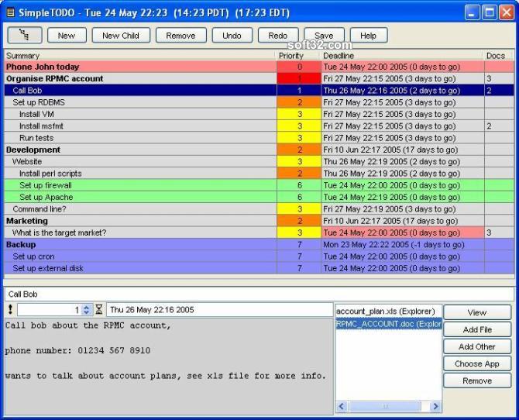Select RPMC_ACCOUNT.doc in the documents list
This screenshot has width=519, height=420.
click(389, 324)
